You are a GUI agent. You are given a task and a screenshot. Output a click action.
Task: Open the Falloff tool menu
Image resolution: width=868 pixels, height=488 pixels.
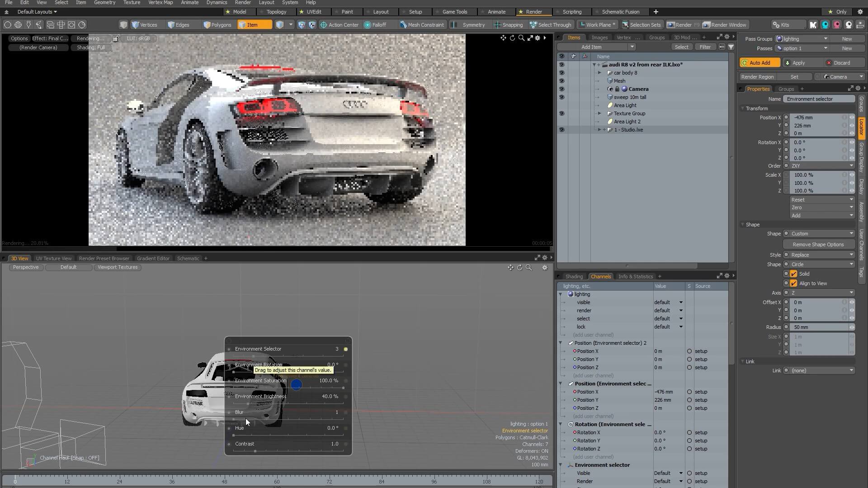(375, 25)
